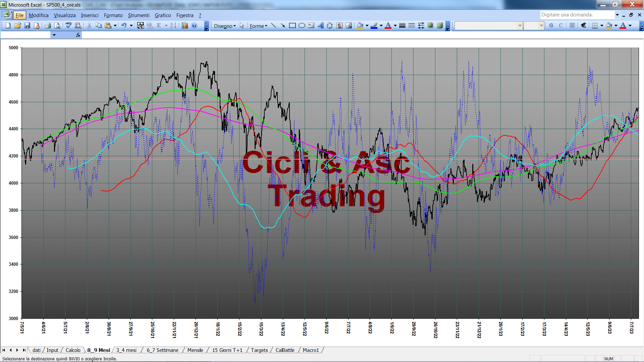Select the Oval drawing tool

click(x=302, y=25)
